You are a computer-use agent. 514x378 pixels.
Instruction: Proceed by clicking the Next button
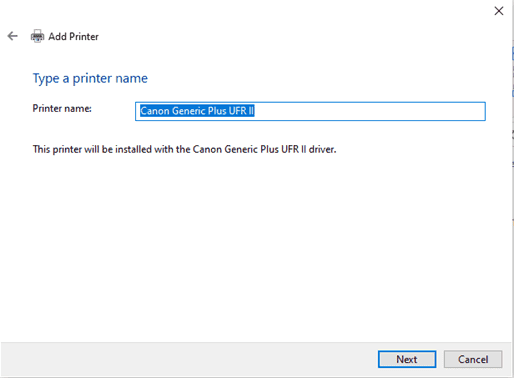point(407,359)
